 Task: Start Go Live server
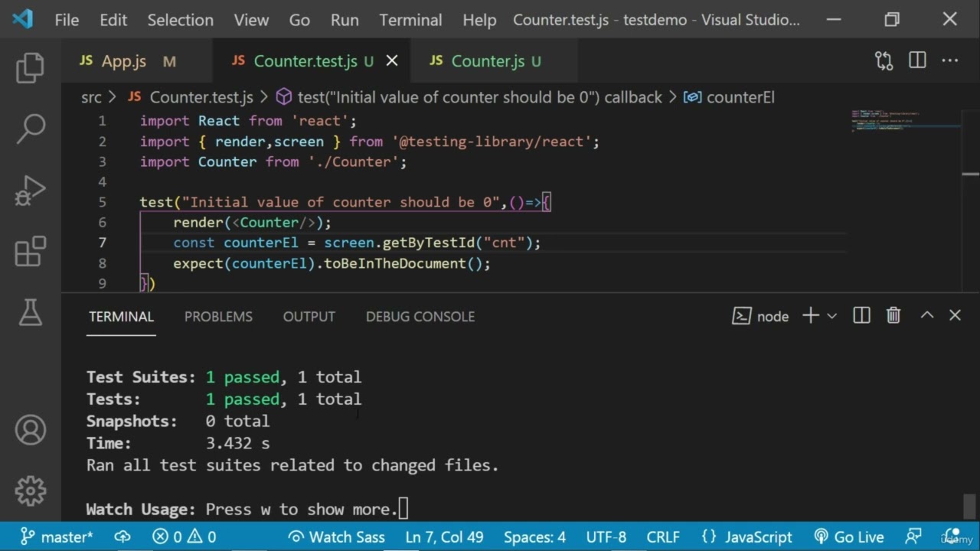pyautogui.click(x=848, y=536)
